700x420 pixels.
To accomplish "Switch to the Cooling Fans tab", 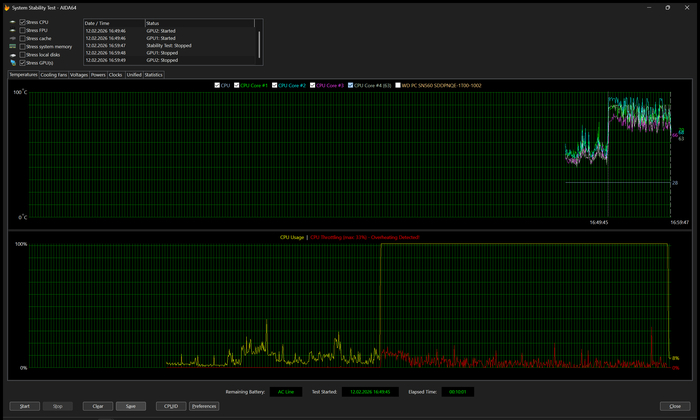I will [54, 75].
